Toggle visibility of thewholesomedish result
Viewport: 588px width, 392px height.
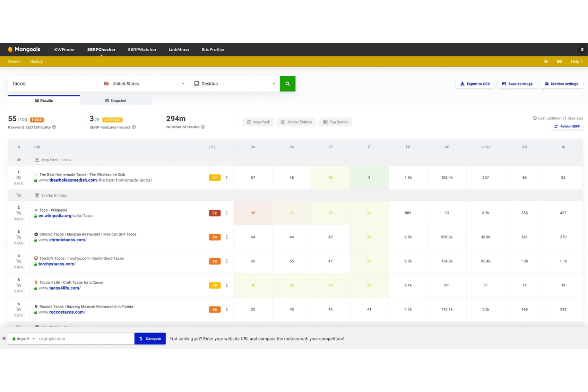pyautogui.click(x=19, y=178)
